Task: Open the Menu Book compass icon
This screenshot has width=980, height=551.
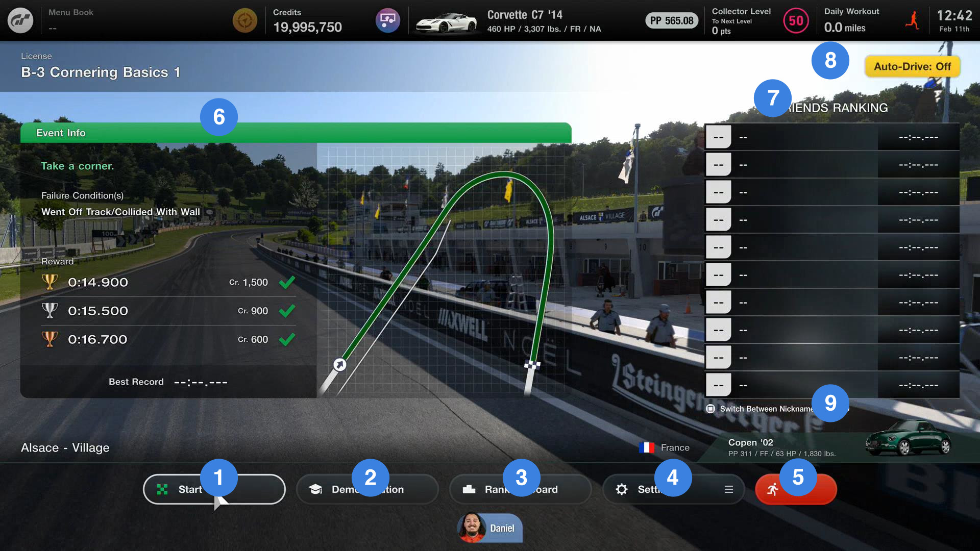Action: pos(245,20)
